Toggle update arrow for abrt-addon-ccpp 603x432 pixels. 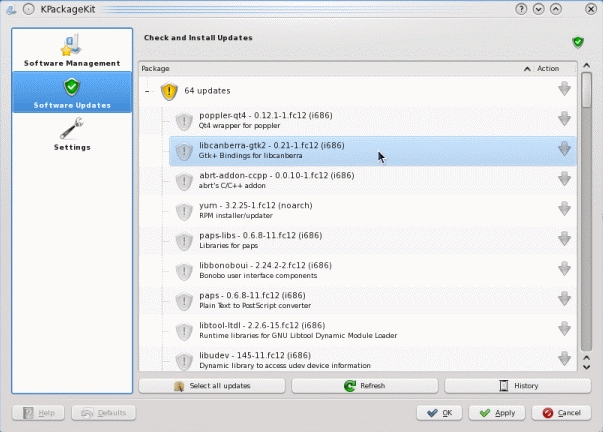click(x=564, y=178)
